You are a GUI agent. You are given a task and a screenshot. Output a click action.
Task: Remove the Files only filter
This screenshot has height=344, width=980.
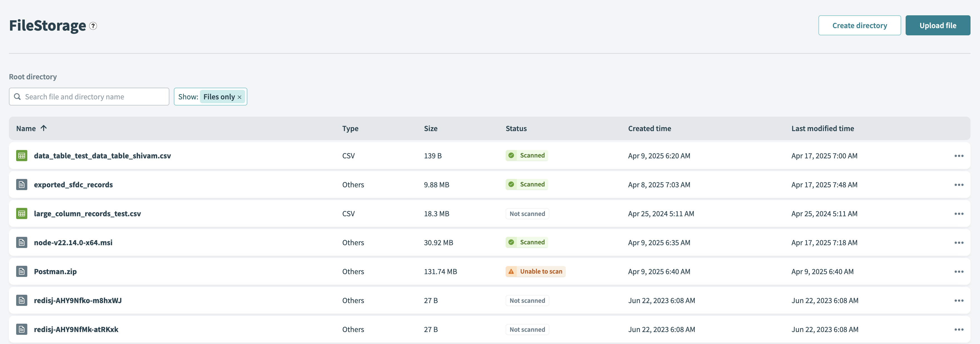pyautogui.click(x=239, y=97)
